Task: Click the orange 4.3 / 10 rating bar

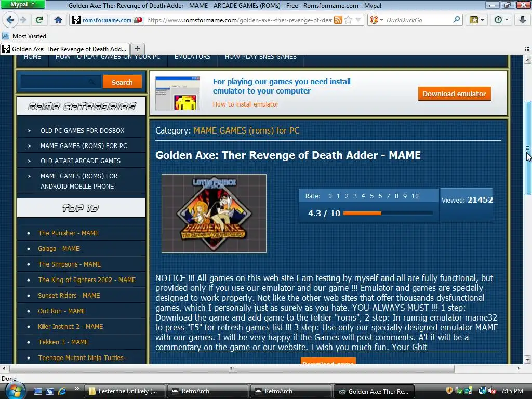Action: click(388, 214)
